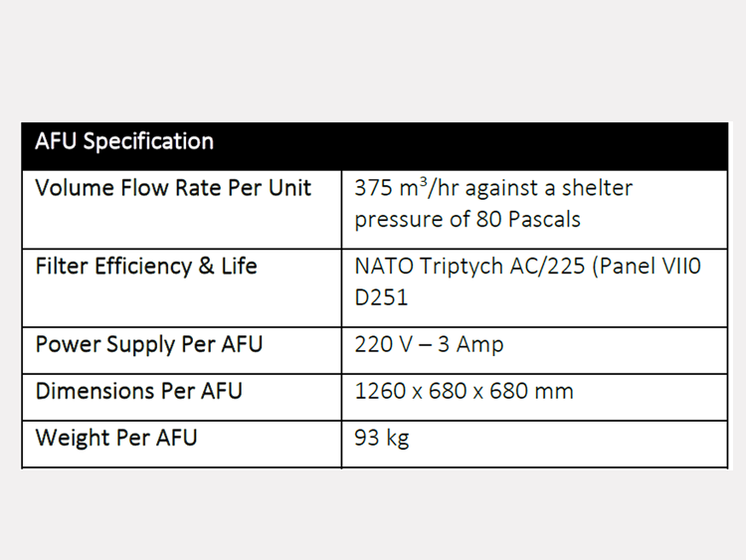Select the "Power Supply Per AFU" label
The height and width of the screenshot is (560, 746).
coord(149,345)
